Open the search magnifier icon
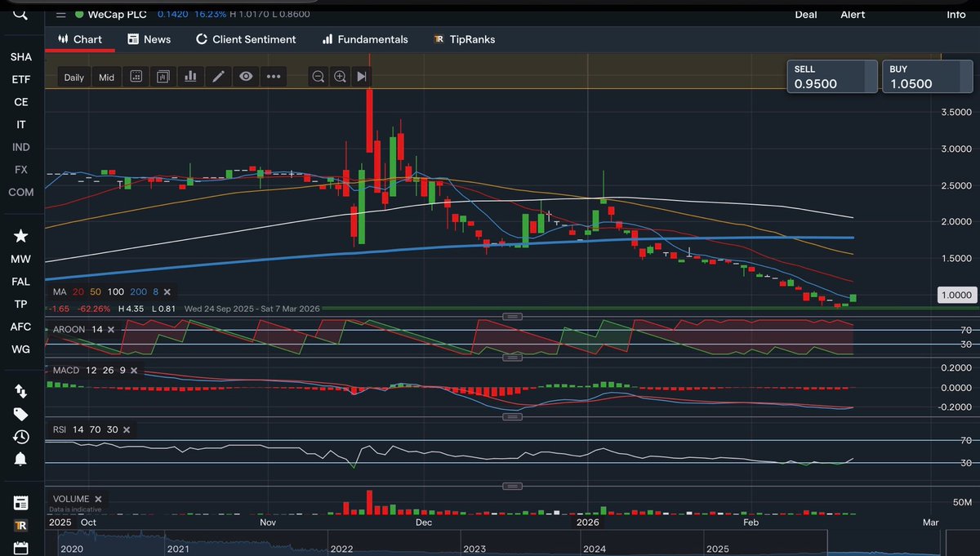Viewport: 980px width, 556px height. point(21,14)
